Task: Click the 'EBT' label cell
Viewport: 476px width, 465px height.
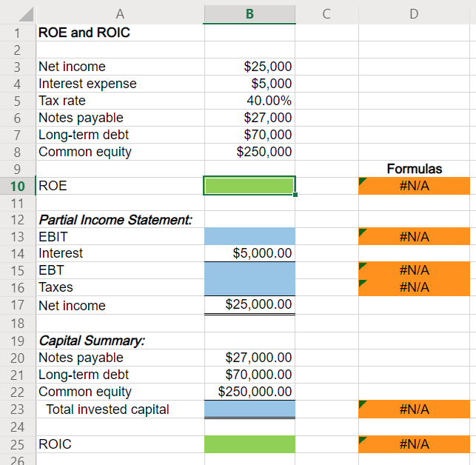Action: click(x=120, y=270)
